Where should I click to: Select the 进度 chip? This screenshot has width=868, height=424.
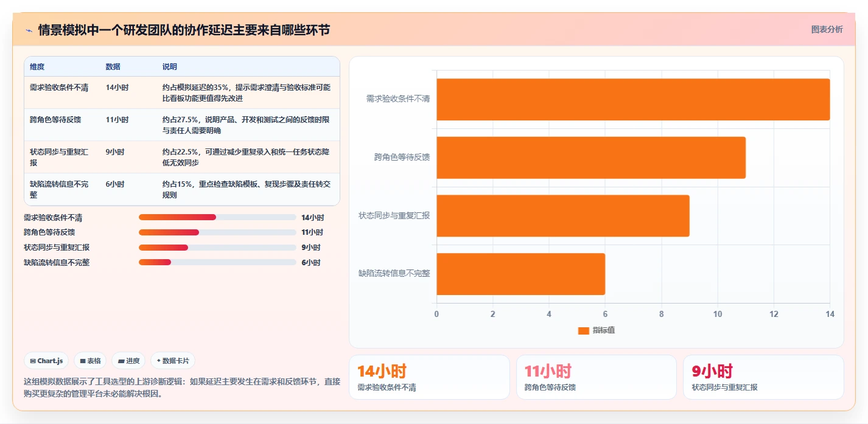pyautogui.click(x=129, y=361)
